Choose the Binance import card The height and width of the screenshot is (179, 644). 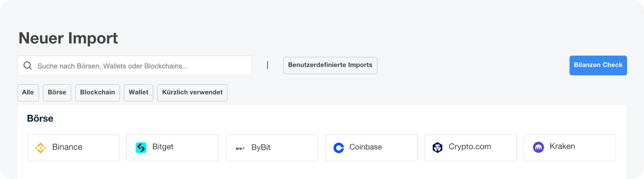[x=73, y=148]
